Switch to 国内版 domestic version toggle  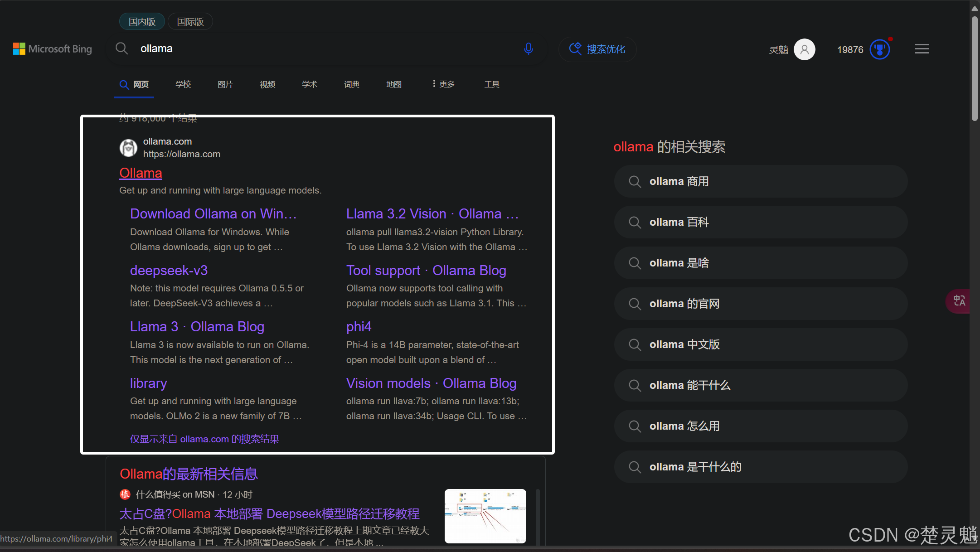click(x=142, y=22)
